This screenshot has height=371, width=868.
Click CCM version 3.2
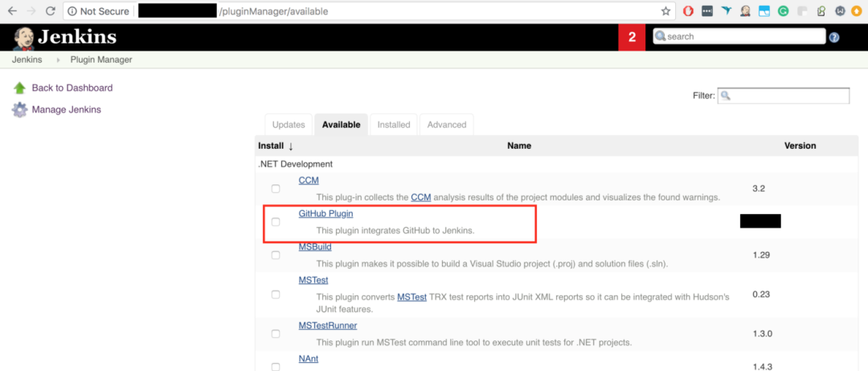pyautogui.click(x=759, y=188)
